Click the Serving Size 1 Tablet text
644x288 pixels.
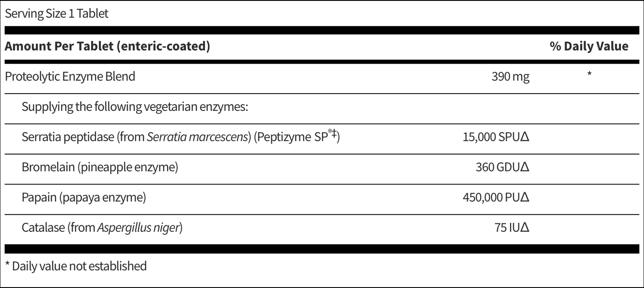point(57,14)
